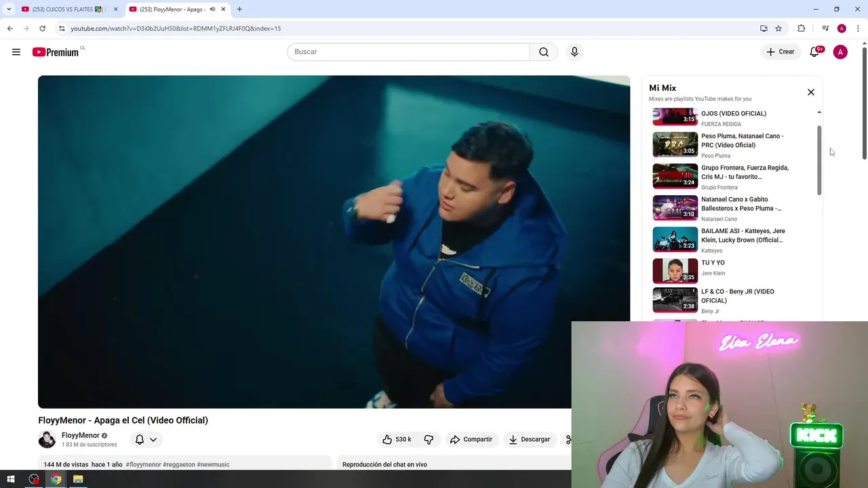868x488 pixels.
Task: Go back in browser history
Action: (10, 28)
